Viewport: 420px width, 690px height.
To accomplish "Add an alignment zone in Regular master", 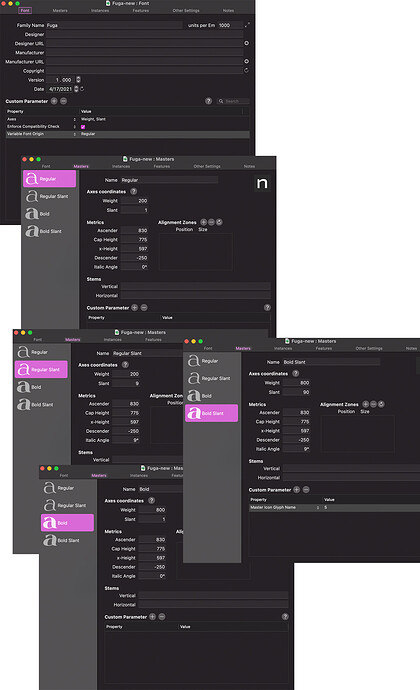I will point(203,222).
